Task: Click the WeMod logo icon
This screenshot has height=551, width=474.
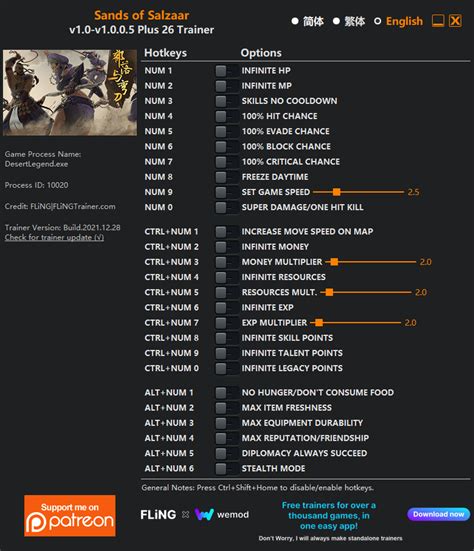Action: click(204, 514)
